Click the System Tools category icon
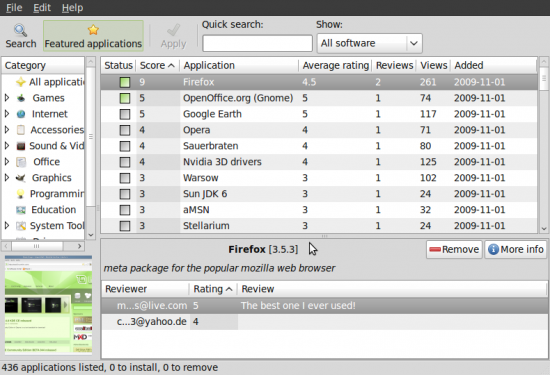550x375 pixels. tap(21, 226)
